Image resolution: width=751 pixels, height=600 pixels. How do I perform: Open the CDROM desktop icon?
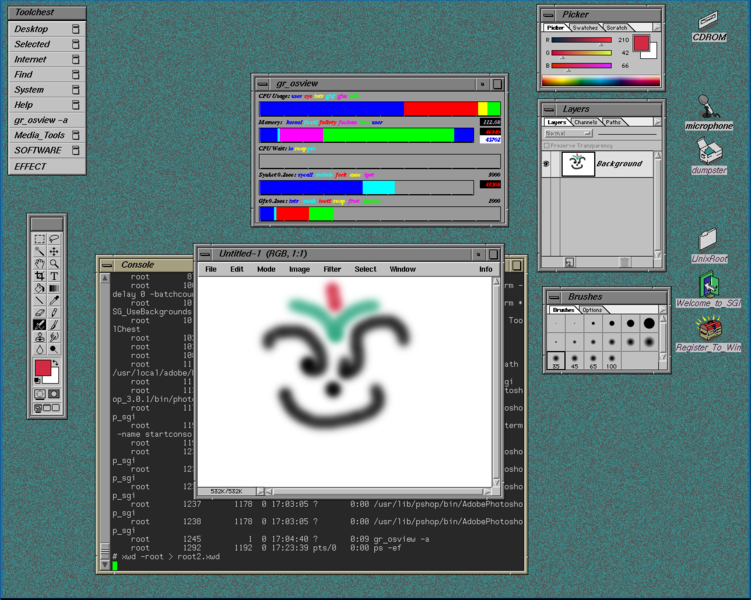coord(709,27)
